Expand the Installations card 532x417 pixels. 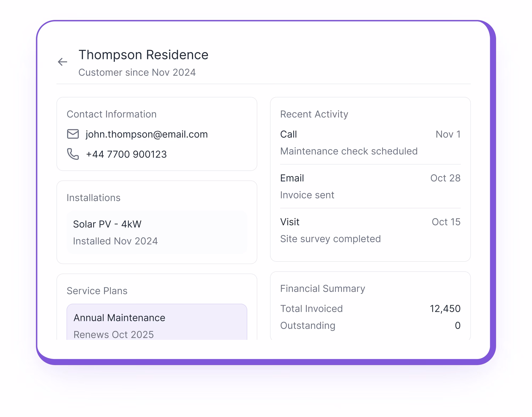click(93, 198)
